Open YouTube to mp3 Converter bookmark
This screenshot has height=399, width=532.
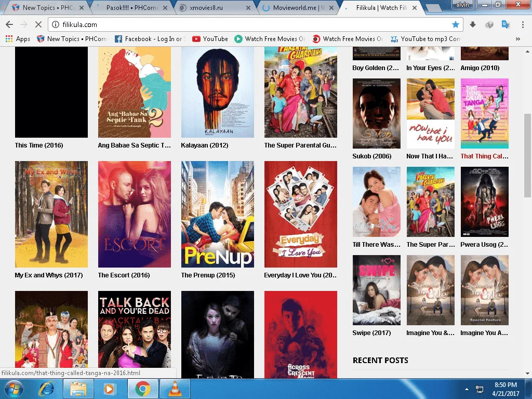coord(425,38)
